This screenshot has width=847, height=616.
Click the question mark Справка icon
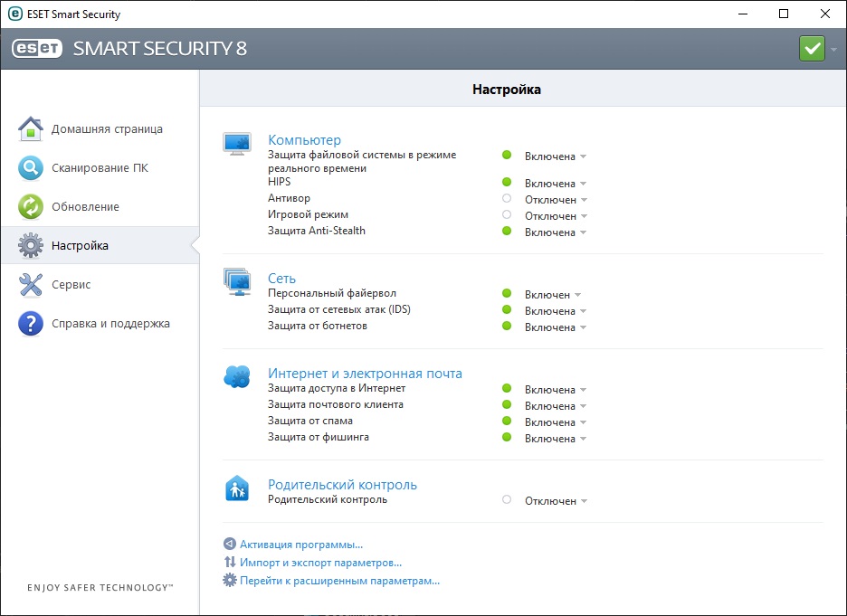point(31,324)
